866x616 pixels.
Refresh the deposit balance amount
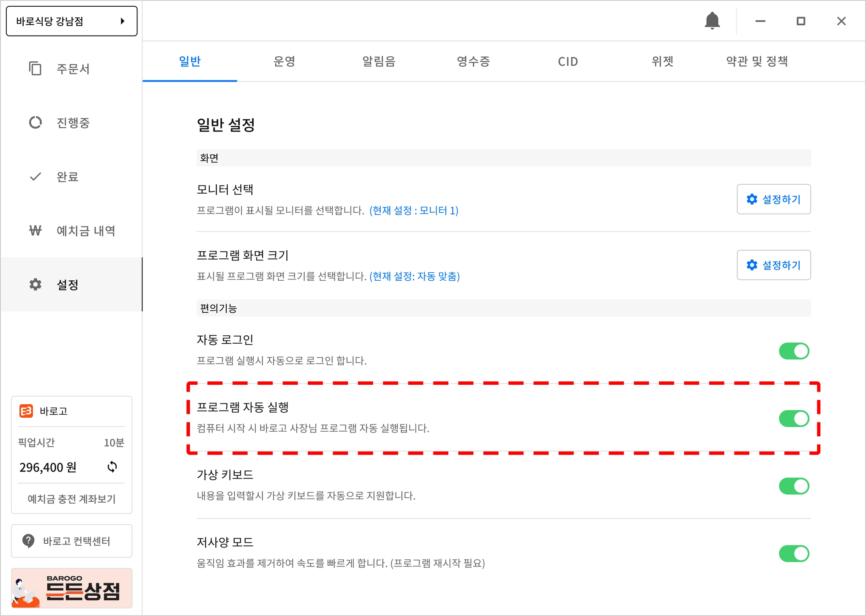(112, 467)
